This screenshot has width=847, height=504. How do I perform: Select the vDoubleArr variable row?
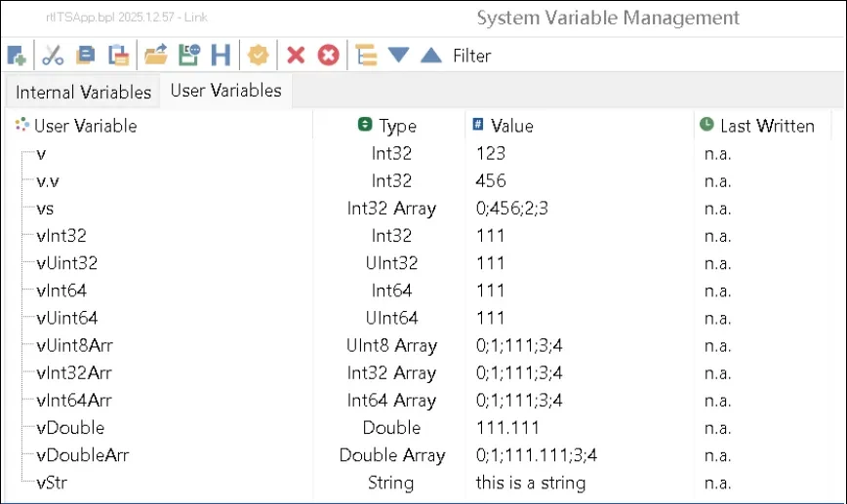click(82, 455)
